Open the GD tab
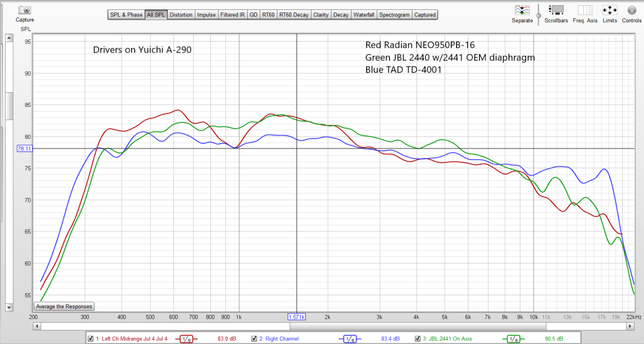This screenshot has width=644, height=344. click(x=253, y=15)
